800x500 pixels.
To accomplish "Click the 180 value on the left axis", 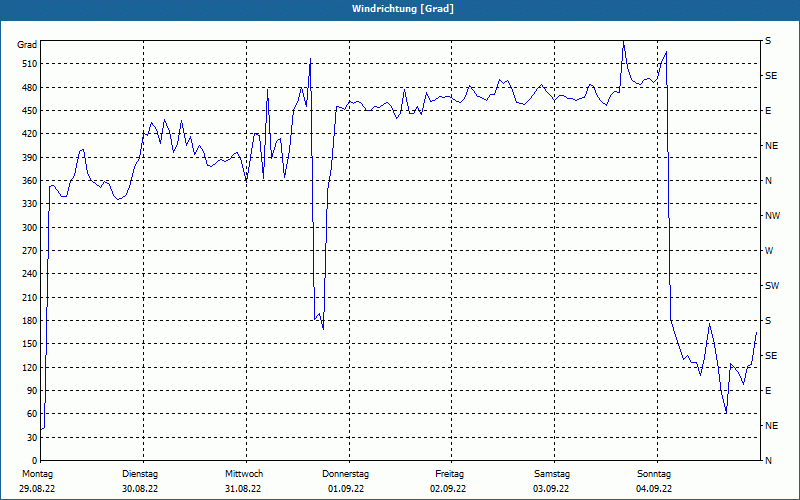I will click(31, 321).
